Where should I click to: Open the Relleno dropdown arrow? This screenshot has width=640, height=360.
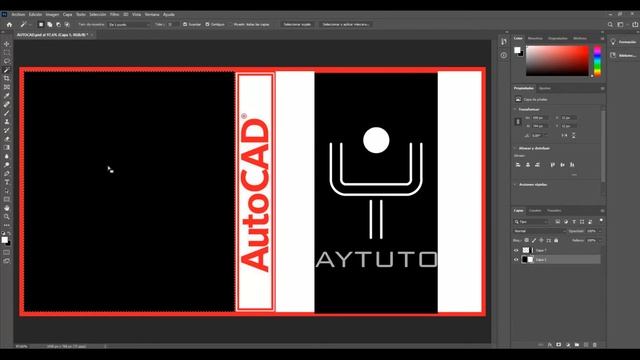(600, 240)
